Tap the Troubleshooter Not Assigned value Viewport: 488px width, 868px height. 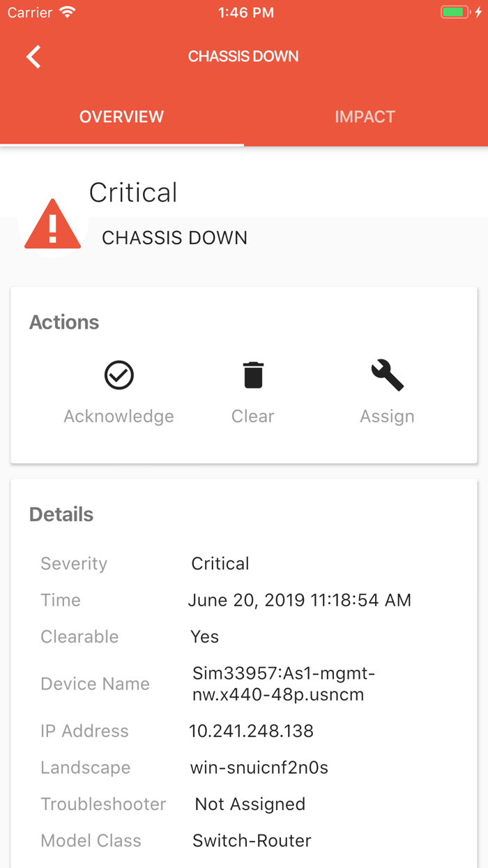coord(250,804)
